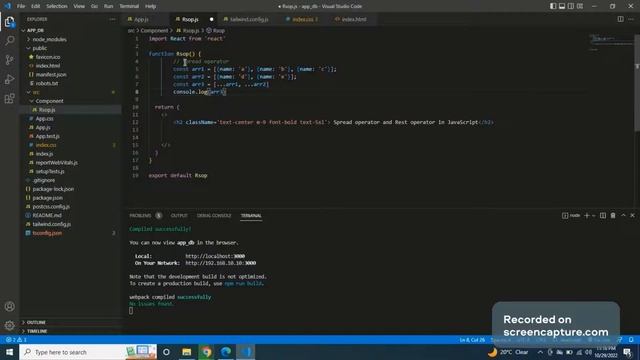Viewport: 640px width, 360px height.
Task: Open reportWebVitals.js in the explorer
Action: coord(56,162)
